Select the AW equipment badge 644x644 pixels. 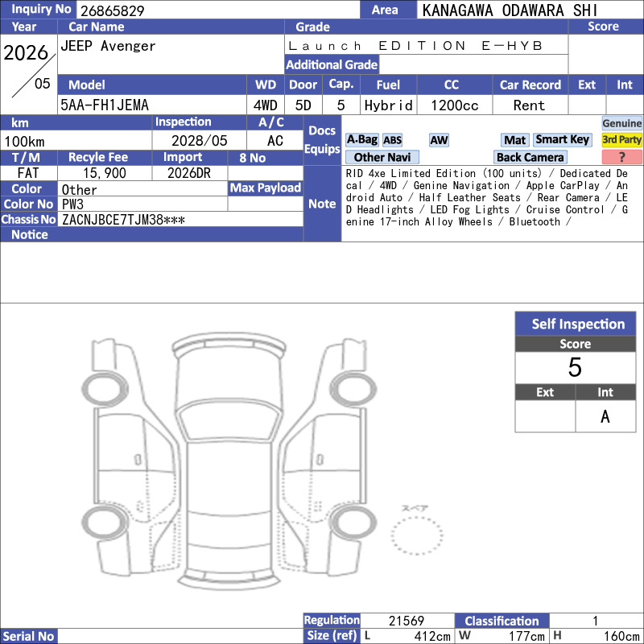click(x=439, y=140)
